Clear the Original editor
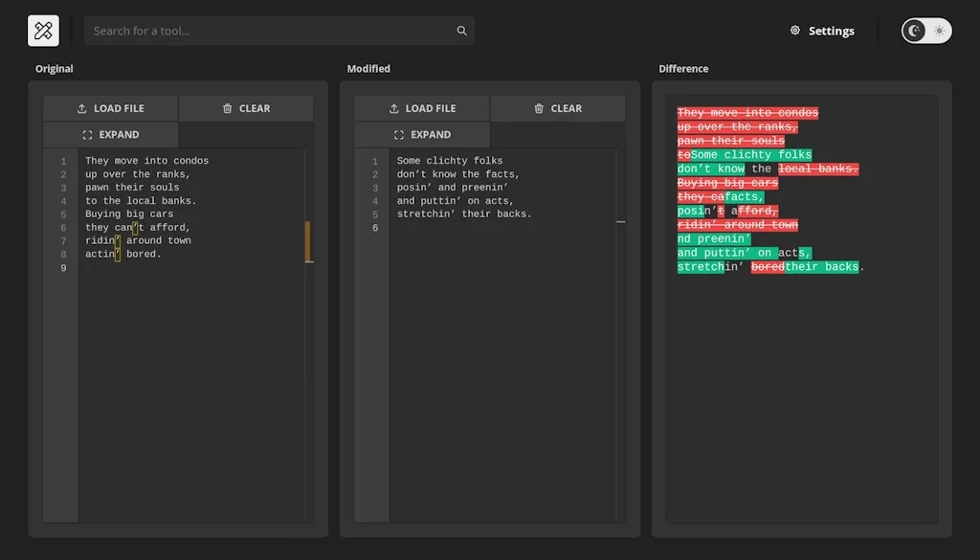This screenshot has width=980, height=560. (246, 109)
